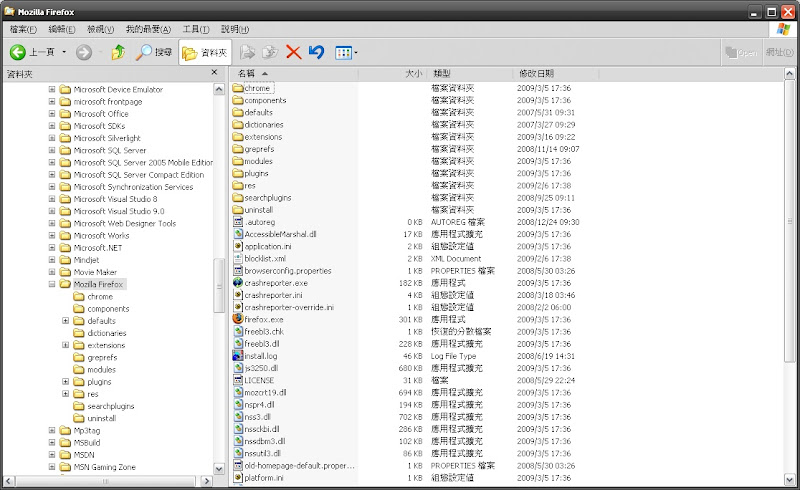Expand the defaults subfolder in tree
The height and width of the screenshot is (490, 800).
(x=65, y=321)
